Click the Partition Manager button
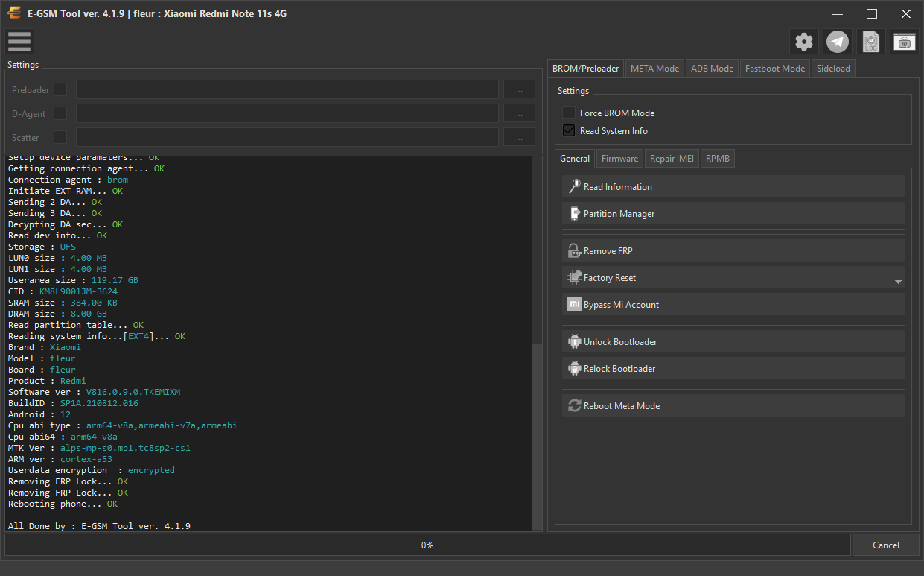Screen dimensions: 924x576 tap(733, 214)
